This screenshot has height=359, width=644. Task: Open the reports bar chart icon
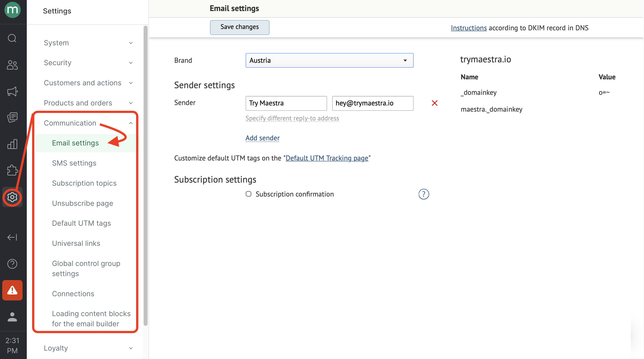(x=12, y=144)
